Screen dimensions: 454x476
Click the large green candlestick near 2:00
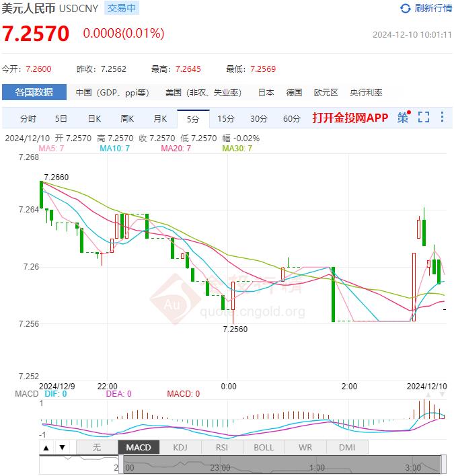coord(333,294)
